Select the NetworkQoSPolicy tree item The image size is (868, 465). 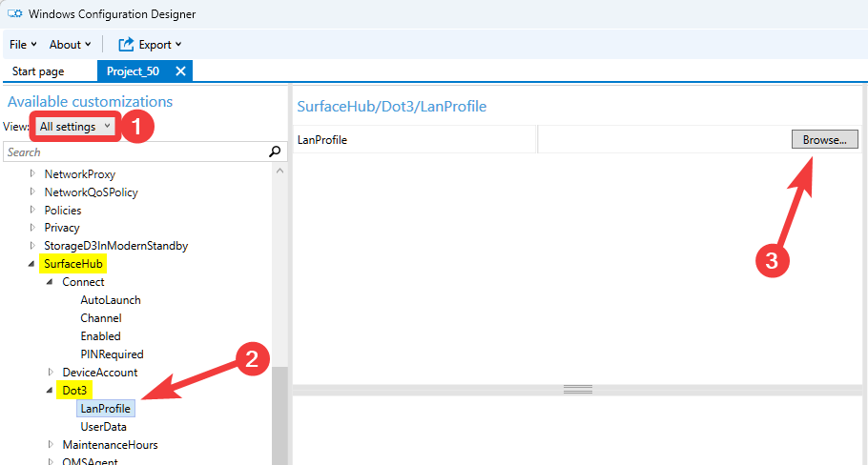91,192
